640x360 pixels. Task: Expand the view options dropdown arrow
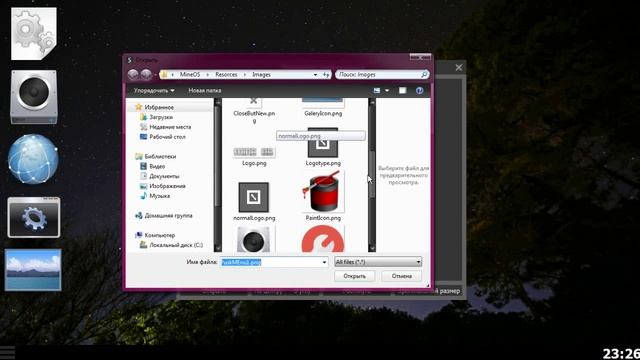click(x=387, y=91)
